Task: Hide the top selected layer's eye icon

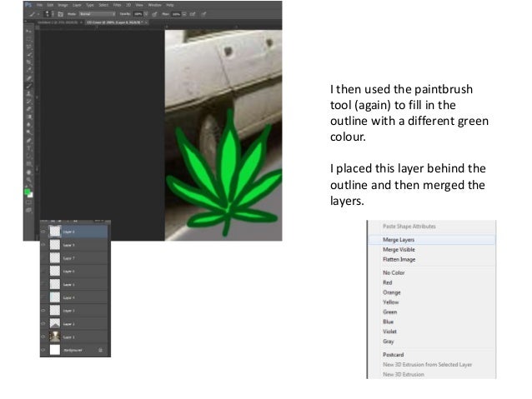Action: coord(43,232)
